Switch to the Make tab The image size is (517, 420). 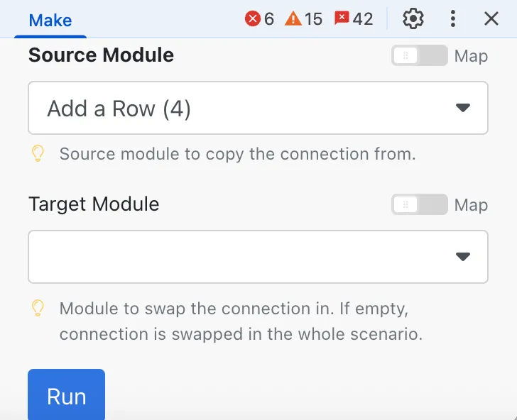coord(50,20)
